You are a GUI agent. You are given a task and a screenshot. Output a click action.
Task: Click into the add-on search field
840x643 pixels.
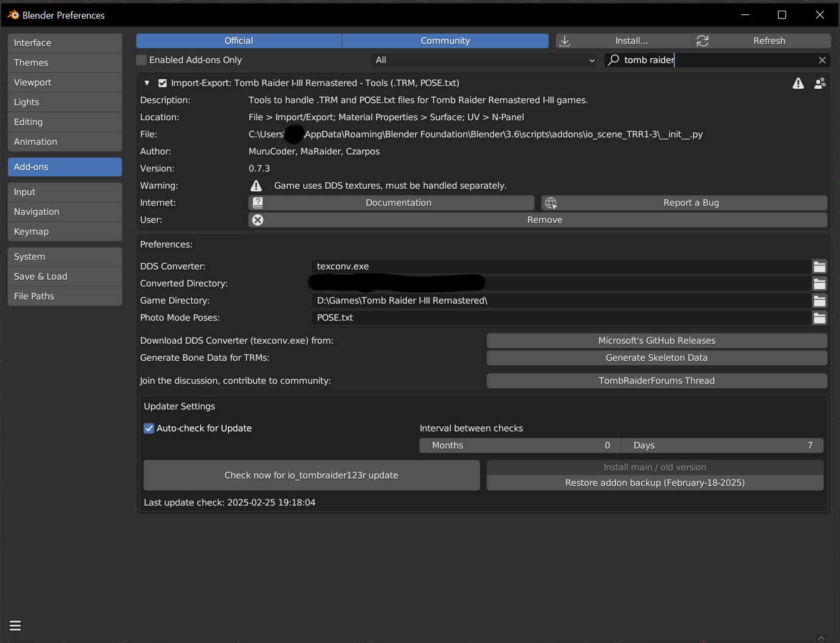click(x=717, y=60)
